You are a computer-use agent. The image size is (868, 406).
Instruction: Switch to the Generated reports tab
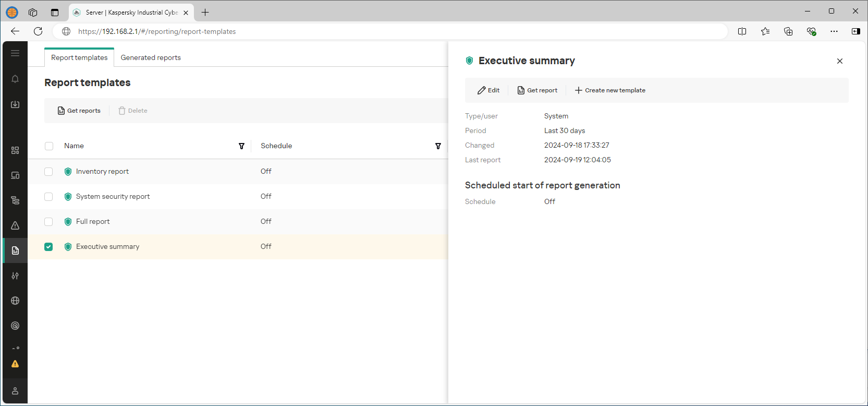pyautogui.click(x=151, y=57)
